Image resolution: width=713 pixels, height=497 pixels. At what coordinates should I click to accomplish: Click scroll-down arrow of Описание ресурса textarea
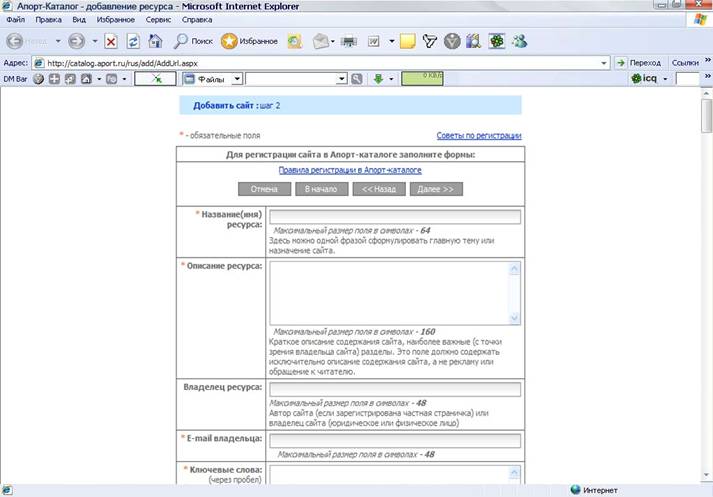[514, 318]
